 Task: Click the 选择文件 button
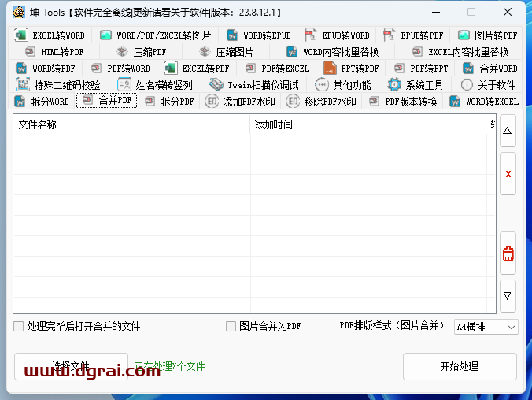pos(71,366)
